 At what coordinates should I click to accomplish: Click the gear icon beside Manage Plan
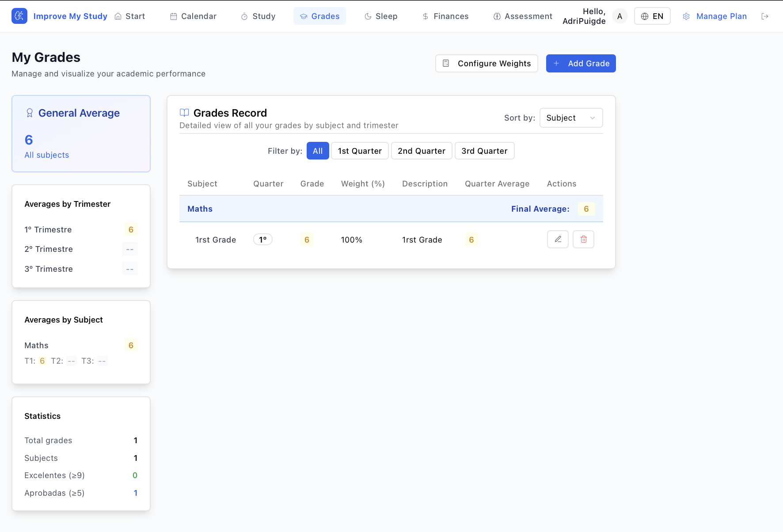tap(686, 16)
